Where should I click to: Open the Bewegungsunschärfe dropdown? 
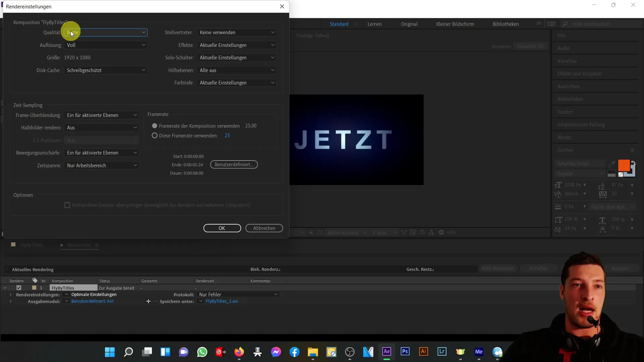102,153
